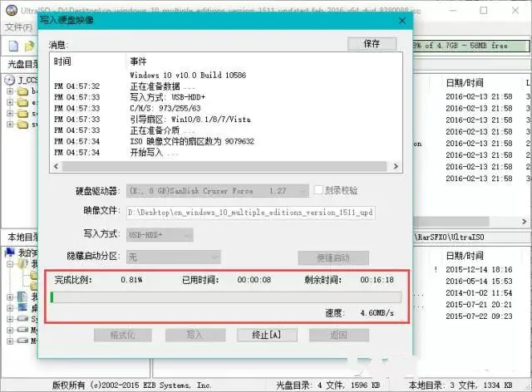
Task: Click the New file toolbar icon
Action: (x=13, y=46)
